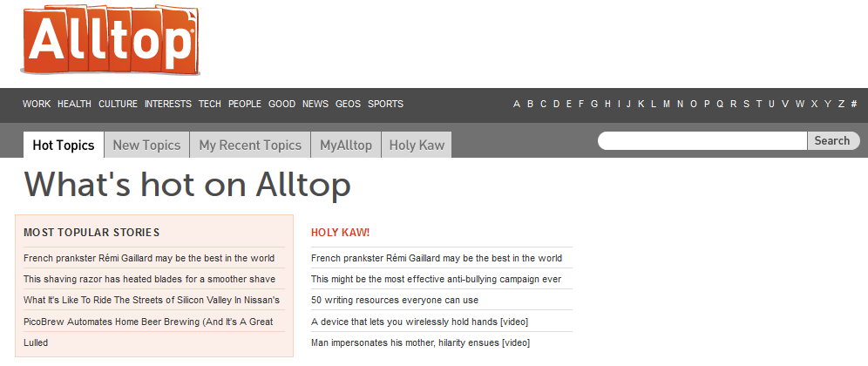Browse topics starting with letter Q
This screenshot has width=868, height=366.
pyautogui.click(x=720, y=104)
